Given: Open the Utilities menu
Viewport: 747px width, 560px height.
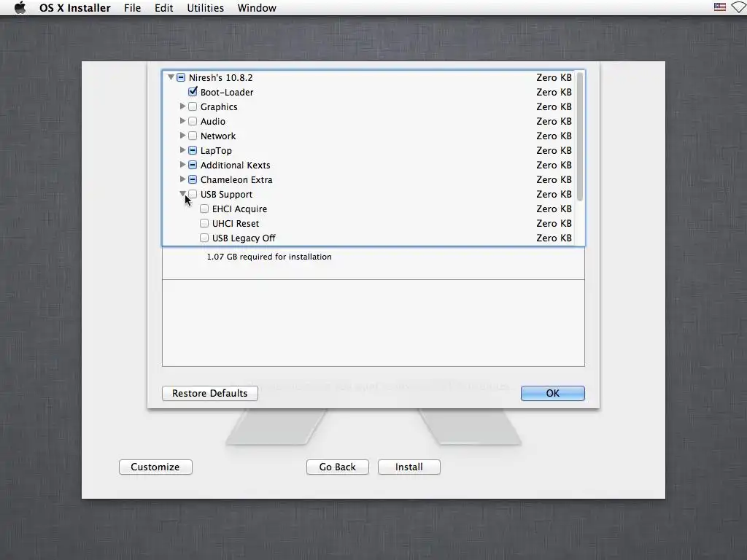Looking at the screenshot, I should pyautogui.click(x=205, y=7).
